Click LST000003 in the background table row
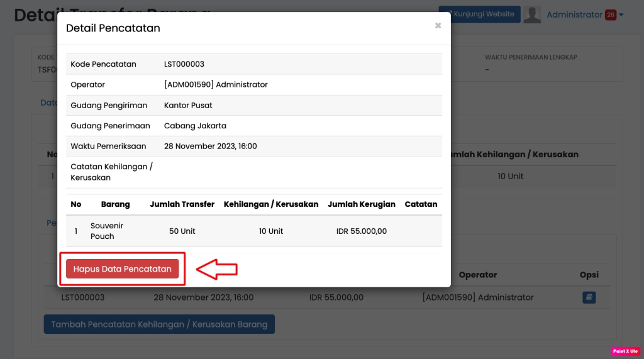 [83, 297]
